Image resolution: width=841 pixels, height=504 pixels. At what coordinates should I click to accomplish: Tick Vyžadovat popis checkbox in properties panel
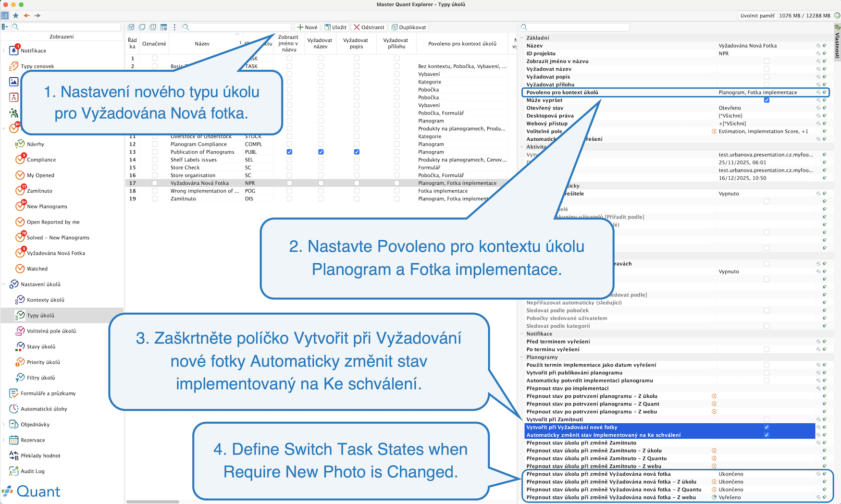click(767, 77)
